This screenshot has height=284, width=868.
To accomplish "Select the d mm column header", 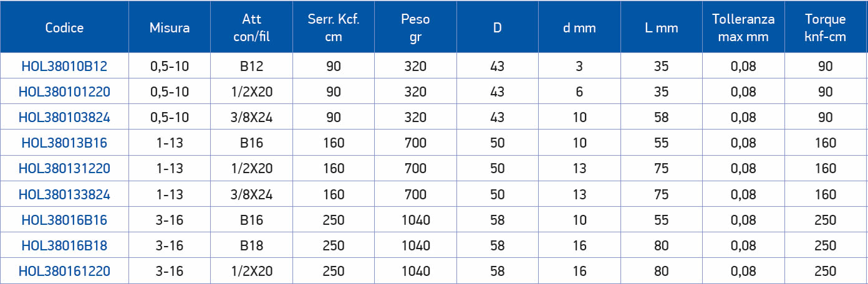I will 579,28.
